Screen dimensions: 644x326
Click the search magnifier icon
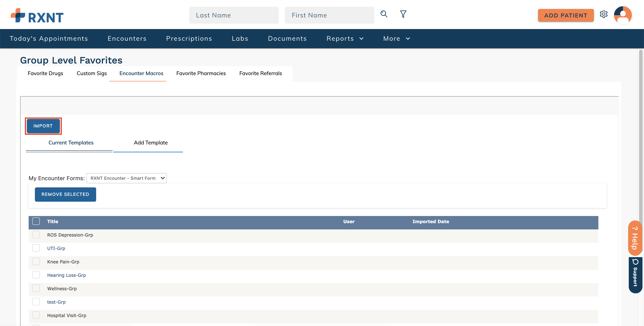tap(384, 14)
